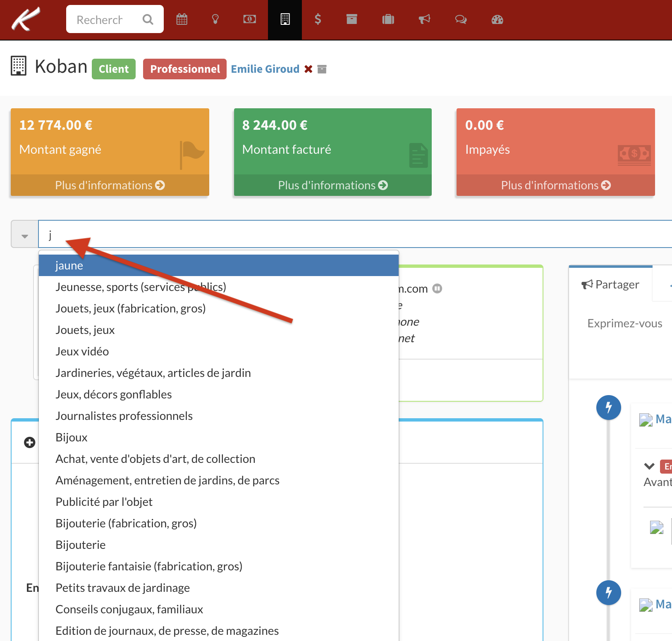This screenshot has height=641, width=672.
Task: Open Emilie Giroud contact link
Action: click(265, 69)
